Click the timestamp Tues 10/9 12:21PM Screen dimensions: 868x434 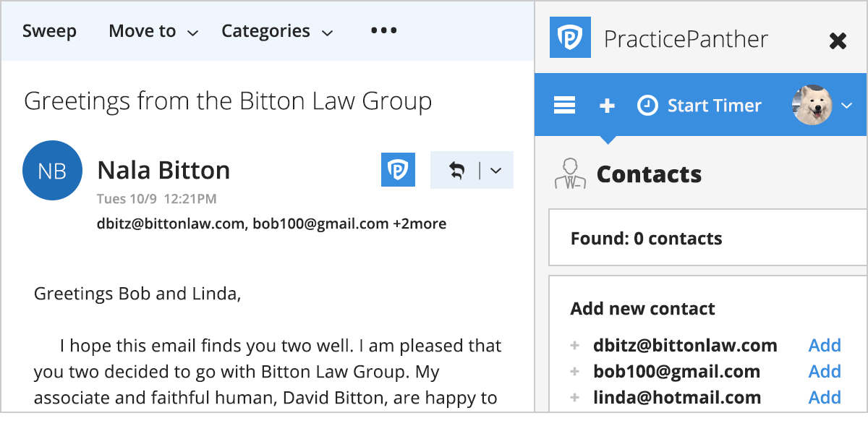[x=156, y=199]
